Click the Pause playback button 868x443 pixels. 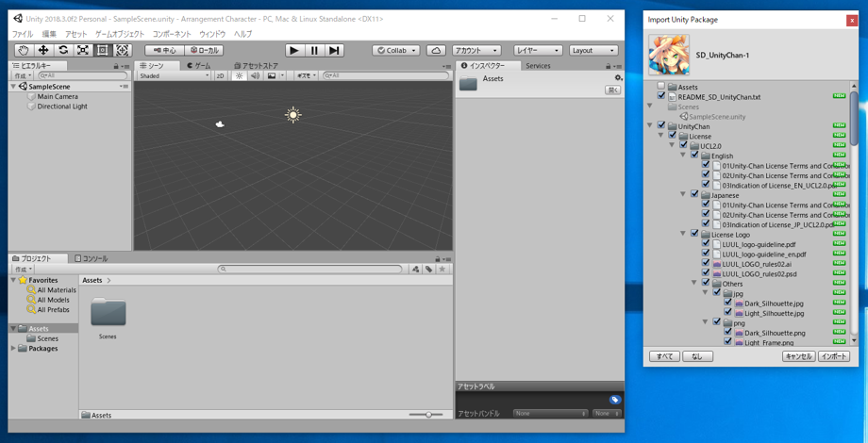(x=314, y=50)
